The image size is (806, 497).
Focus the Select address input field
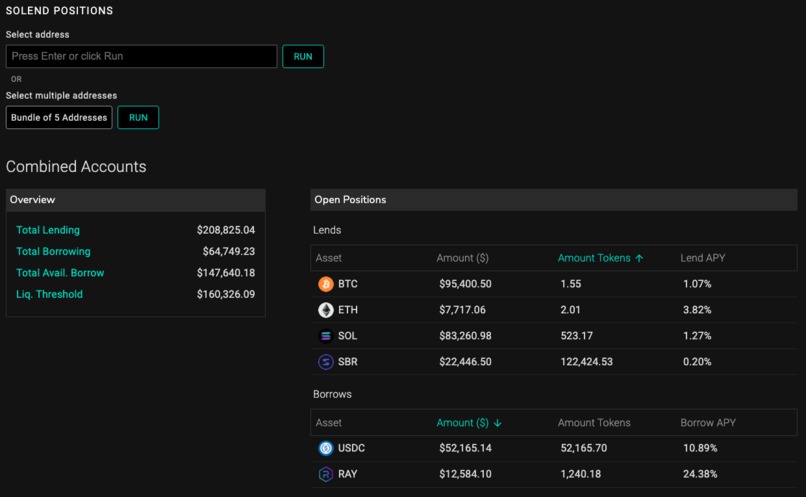tap(141, 56)
